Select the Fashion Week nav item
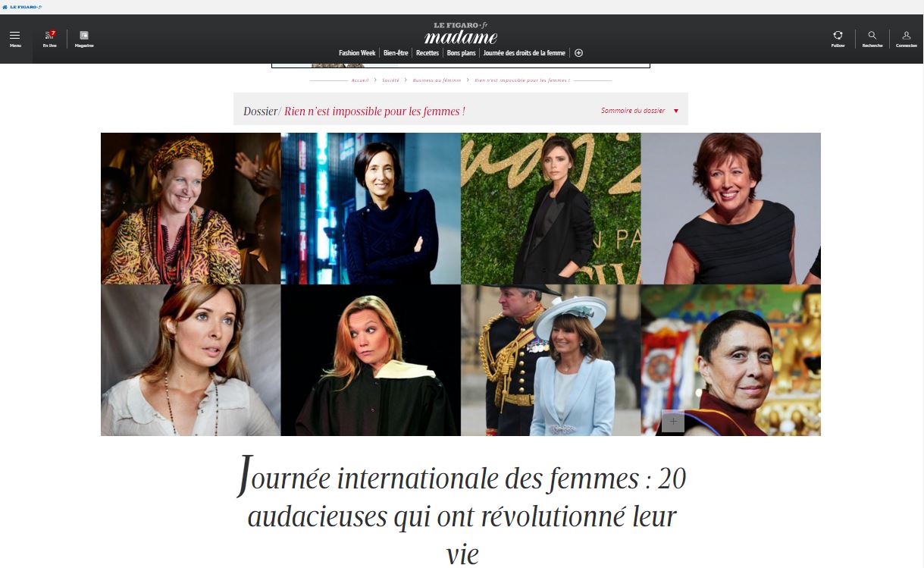The image size is (924, 568). coord(357,53)
